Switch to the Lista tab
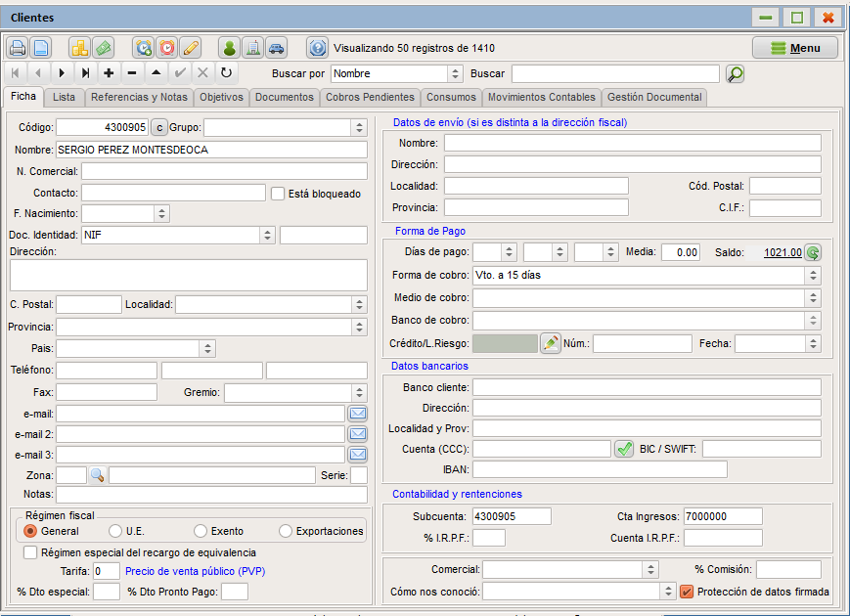Image resolution: width=850 pixels, height=616 pixels. pos(64,97)
